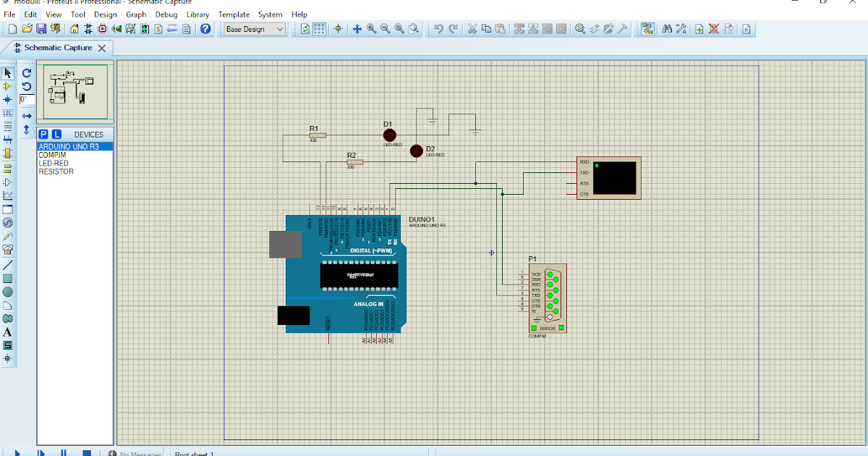Select the 2D graphics Text tool
The image size is (868, 456).
[8, 332]
